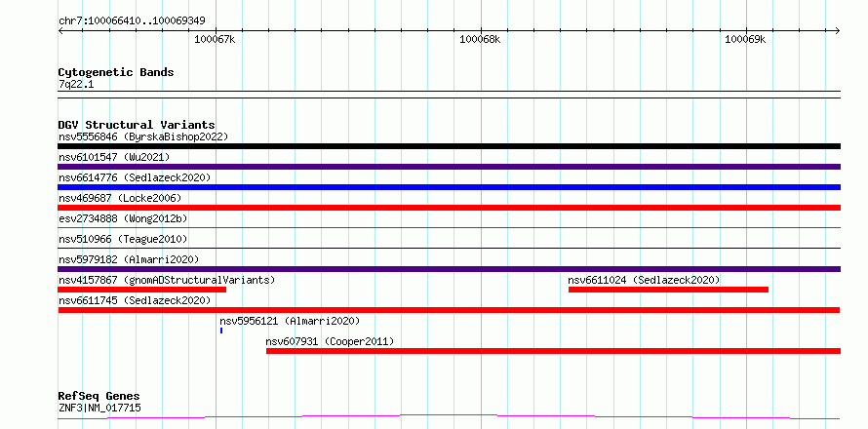Click the left arrowhead of the ruler

[x=60, y=30]
